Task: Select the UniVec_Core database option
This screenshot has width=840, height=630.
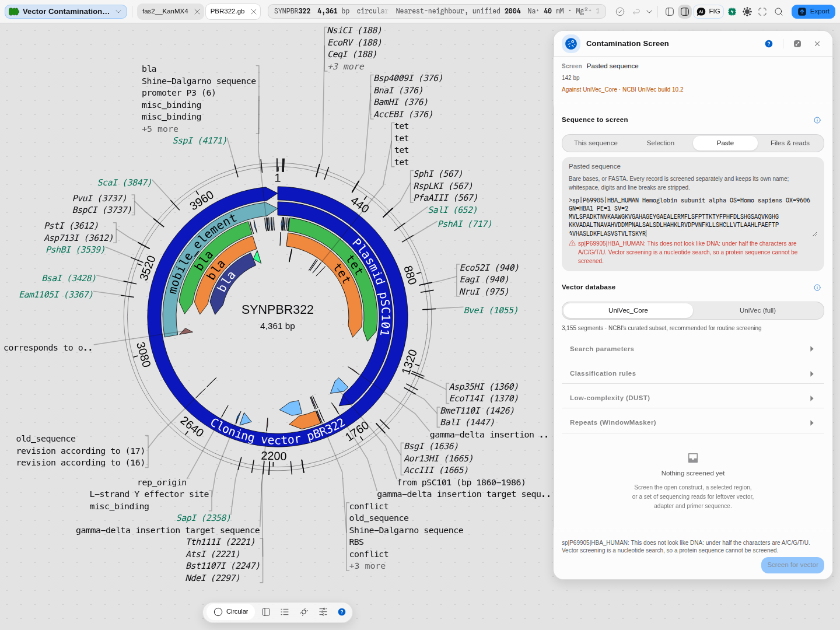Action: point(628,310)
